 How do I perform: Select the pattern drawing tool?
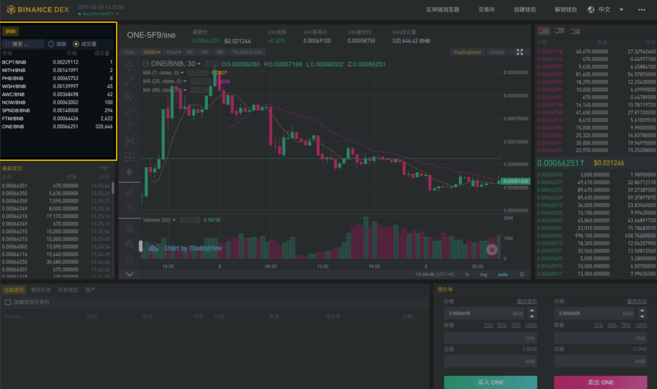(129, 141)
